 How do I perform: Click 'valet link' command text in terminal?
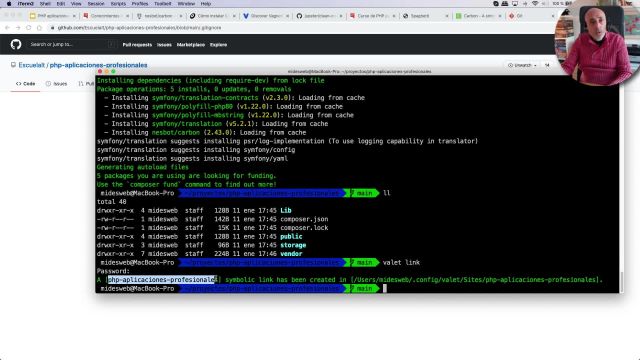click(401, 262)
